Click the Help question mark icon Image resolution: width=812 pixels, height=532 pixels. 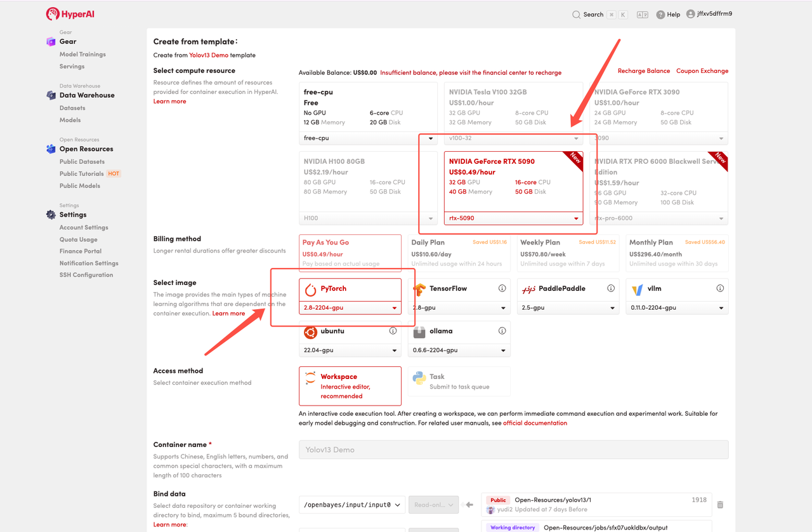tap(660, 15)
